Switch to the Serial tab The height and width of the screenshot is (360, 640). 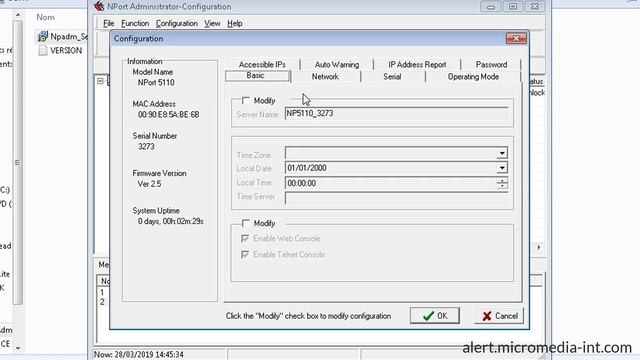pos(392,76)
